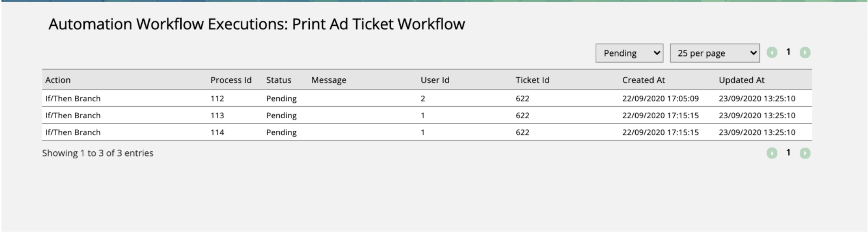Sort by the Updated At column

click(x=741, y=80)
